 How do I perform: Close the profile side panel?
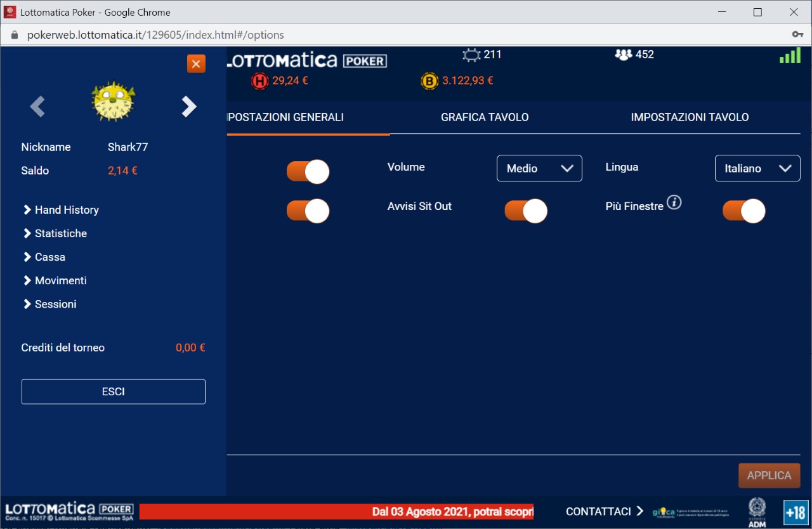196,63
